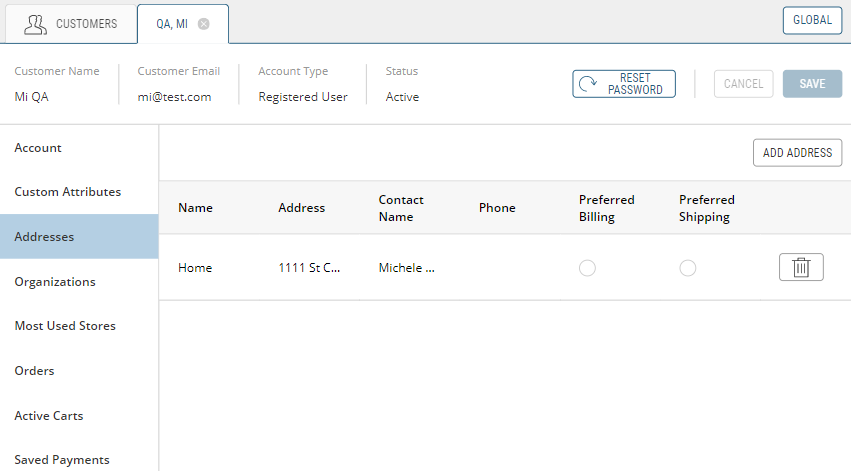The height and width of the screenshot is (471, 851).
Task: Click the Reset Password button
Action: [x=624, y=84]
